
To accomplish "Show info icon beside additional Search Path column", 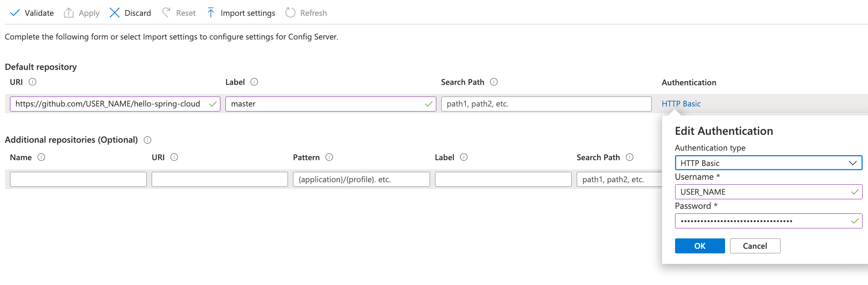I will tap(630, 157).
